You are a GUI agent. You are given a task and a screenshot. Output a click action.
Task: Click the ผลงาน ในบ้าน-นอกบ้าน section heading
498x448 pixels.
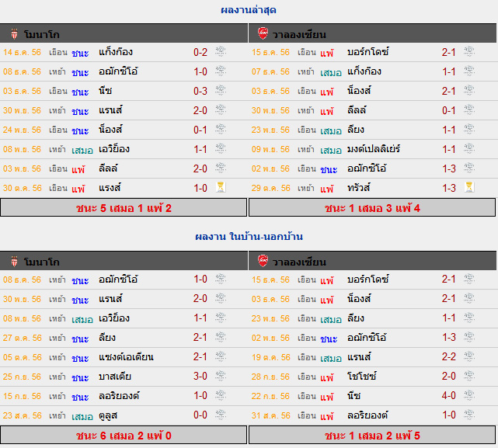point(249,237)
